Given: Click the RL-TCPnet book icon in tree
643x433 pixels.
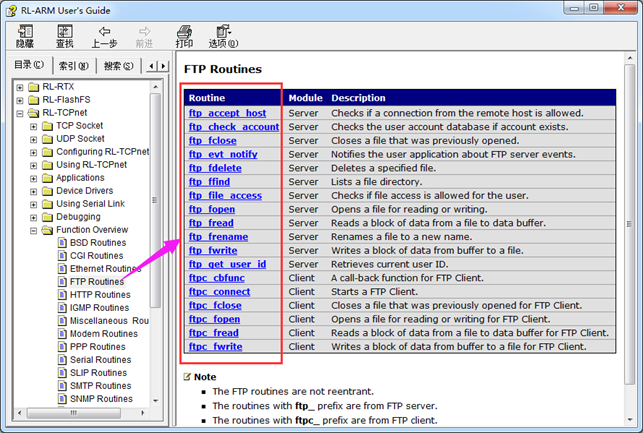Looking at the screenshot, I should coord(33,113).
